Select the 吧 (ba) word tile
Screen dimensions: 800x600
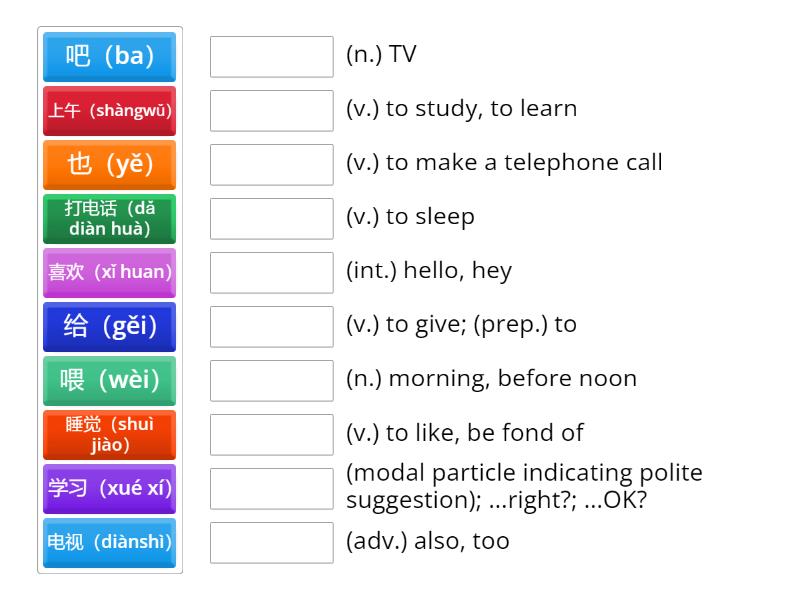point(109,57)
